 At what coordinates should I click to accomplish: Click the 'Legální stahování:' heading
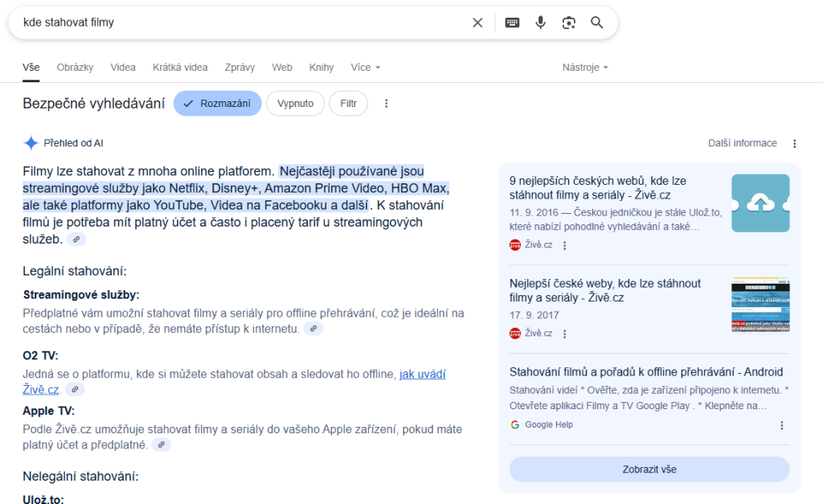click(75, 272)
